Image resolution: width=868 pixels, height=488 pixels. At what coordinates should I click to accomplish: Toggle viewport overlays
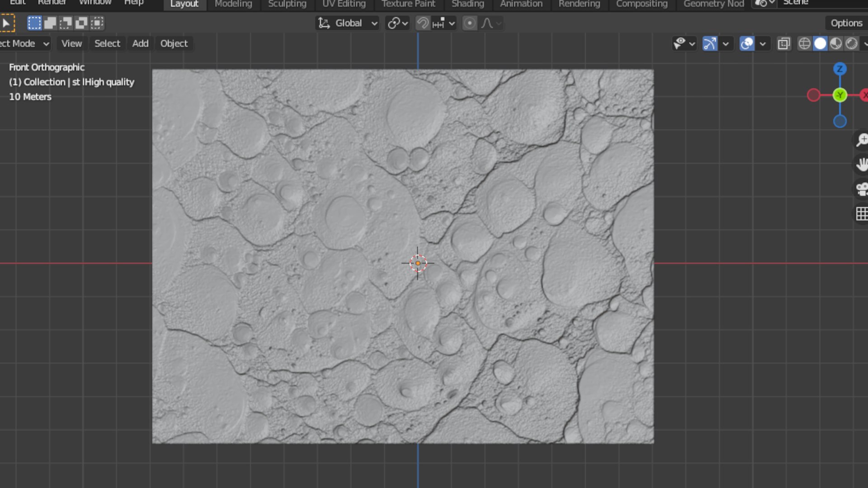(x=747, y=44)
